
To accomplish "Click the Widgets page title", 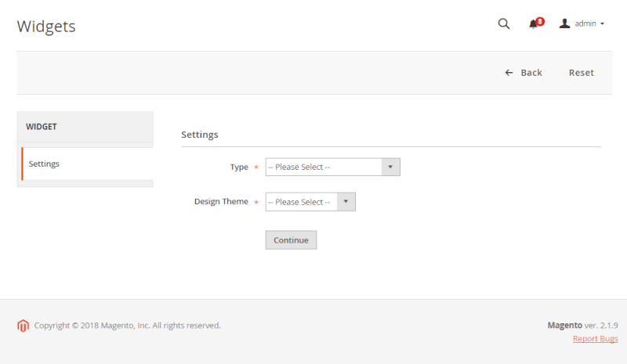I will click(46, 27).
